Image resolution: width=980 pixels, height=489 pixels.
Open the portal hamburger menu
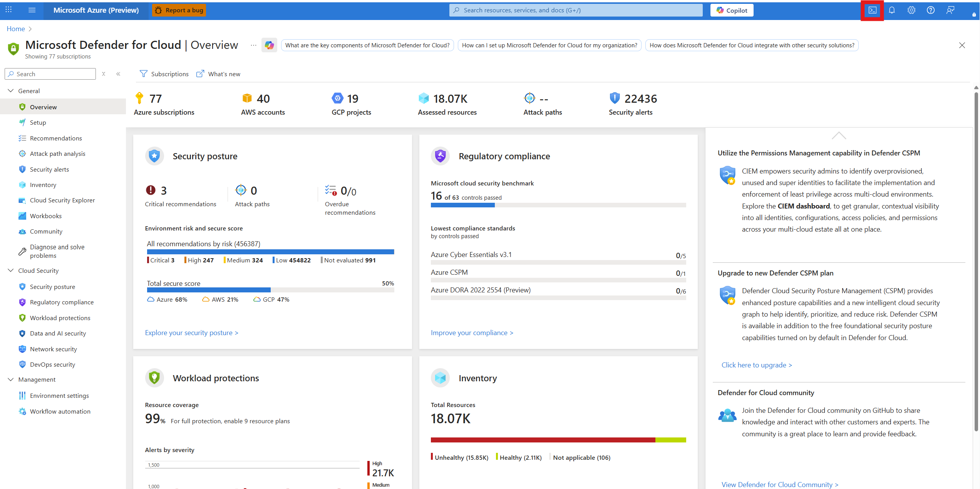(32, 10)
